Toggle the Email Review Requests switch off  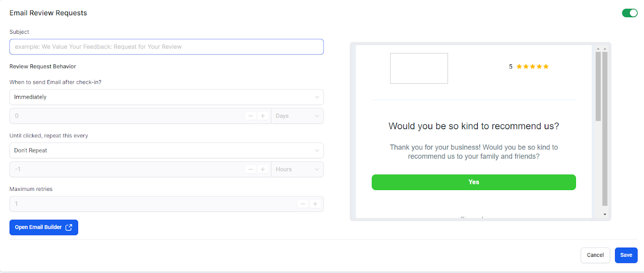pos(630,13)
